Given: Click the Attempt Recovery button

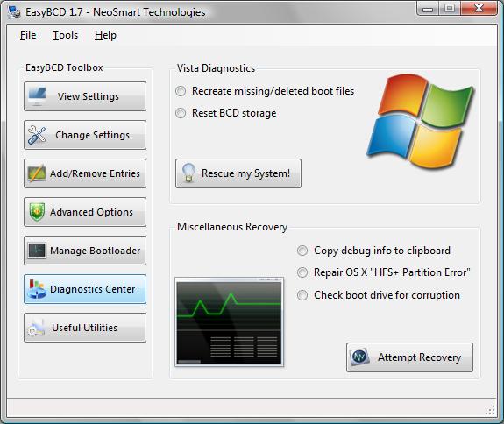Looking at the screenshot, I should coord(409,357).
